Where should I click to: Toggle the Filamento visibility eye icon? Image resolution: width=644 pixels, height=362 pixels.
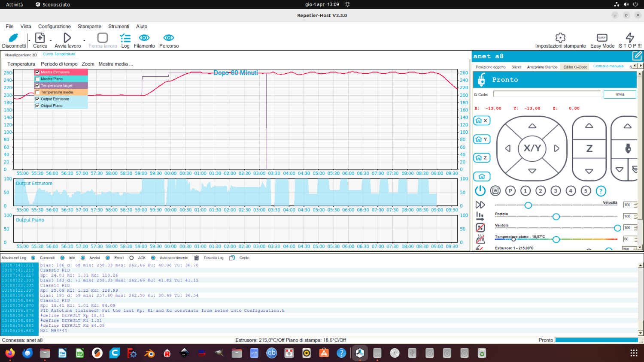[144, 38]
